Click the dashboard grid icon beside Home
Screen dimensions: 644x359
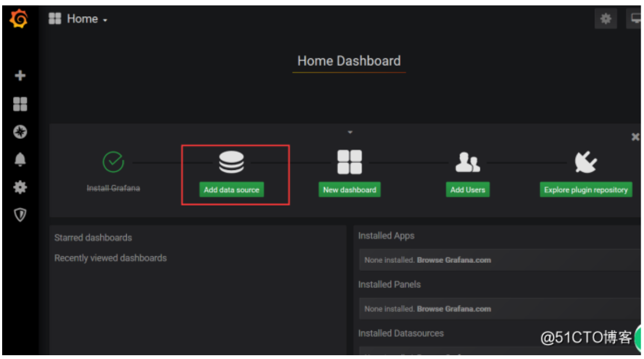[x=54, y=18]
